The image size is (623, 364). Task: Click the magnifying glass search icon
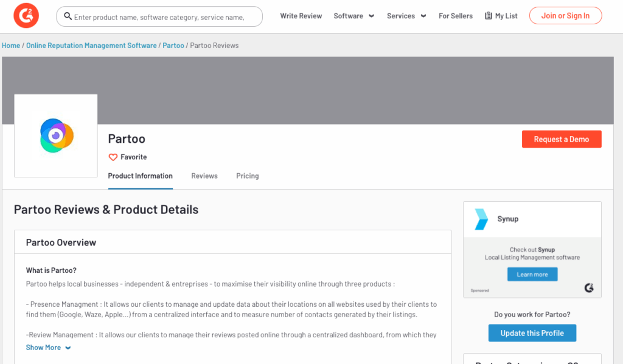click(68, 16)
